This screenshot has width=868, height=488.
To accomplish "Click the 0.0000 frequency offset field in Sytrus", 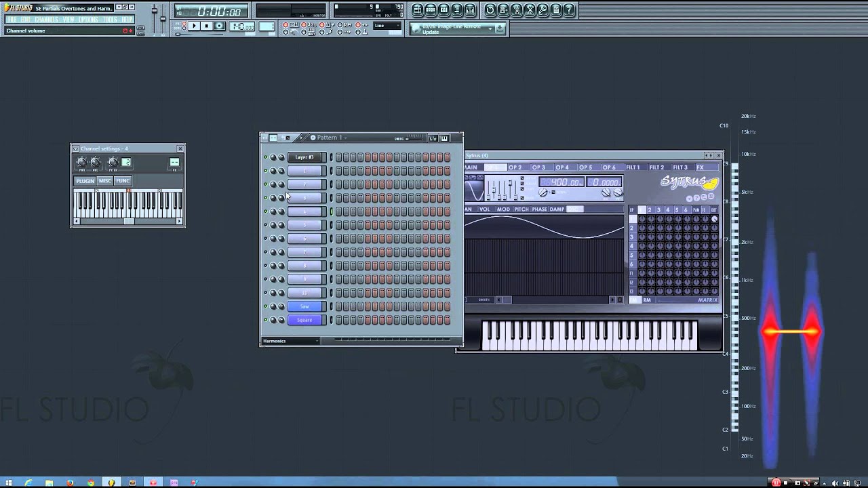I will (604, 182).
